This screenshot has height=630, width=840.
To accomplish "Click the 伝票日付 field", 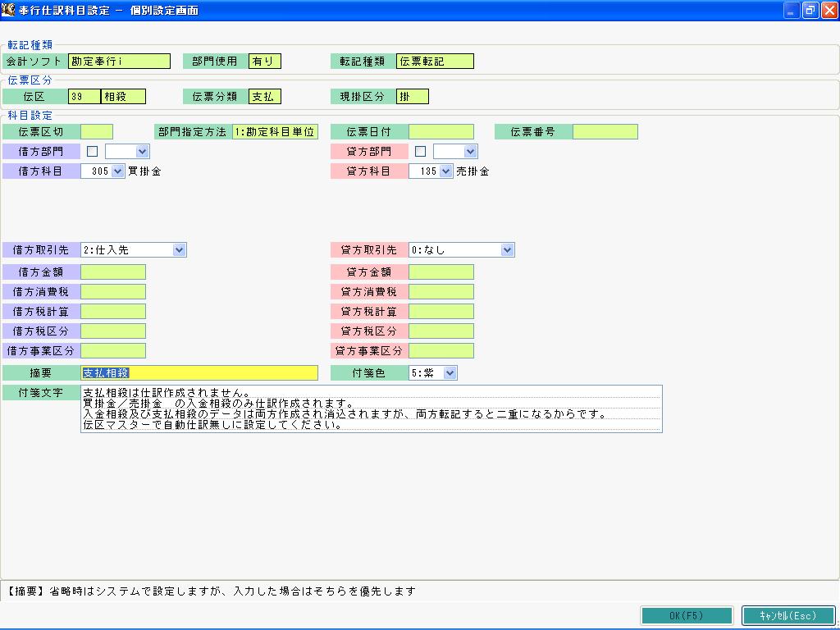I will click(441, 132).
